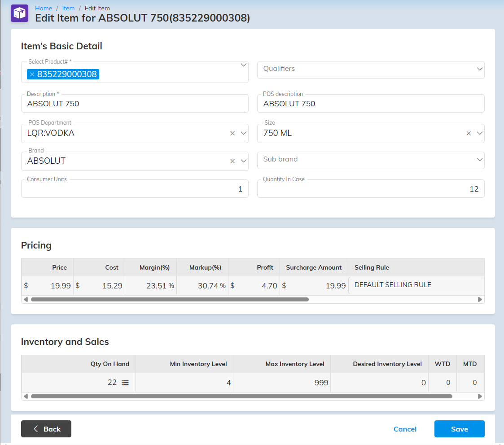
Task: Click the Price value 19.99 cell
Action: pos(47,286)
